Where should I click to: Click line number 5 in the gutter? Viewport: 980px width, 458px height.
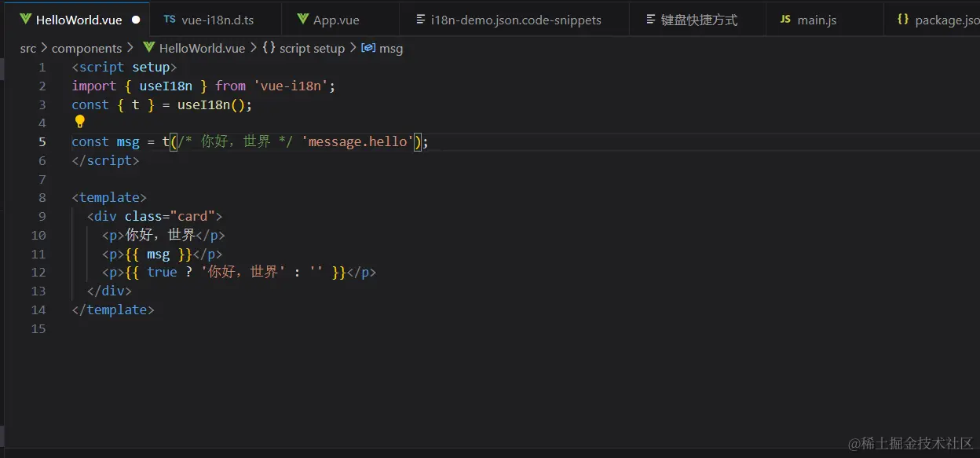tap(42, 142)
